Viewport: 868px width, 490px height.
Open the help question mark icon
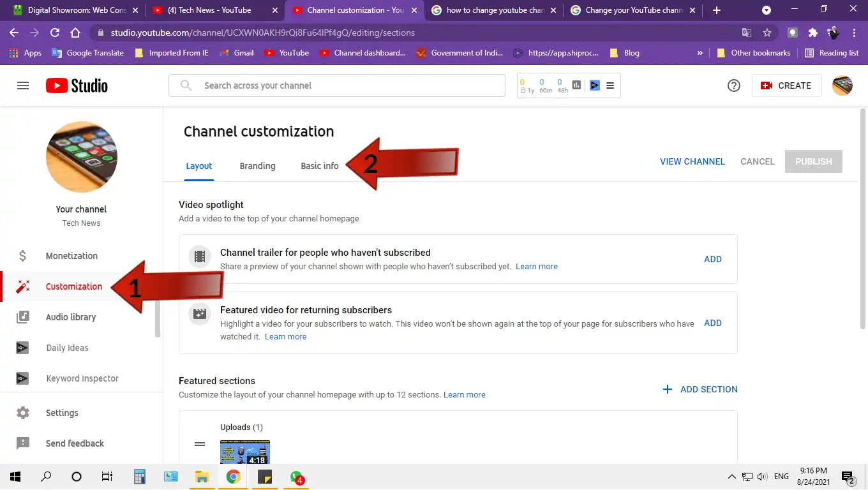[x=734, y=85]
